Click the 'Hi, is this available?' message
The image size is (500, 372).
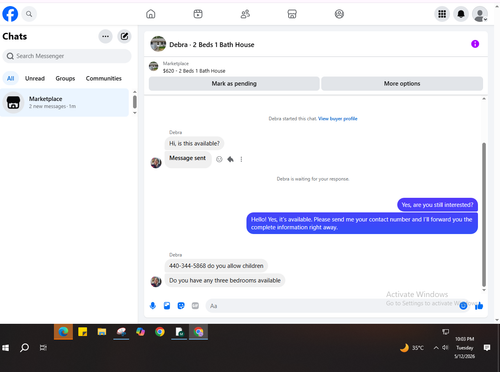tap(194, 144)
